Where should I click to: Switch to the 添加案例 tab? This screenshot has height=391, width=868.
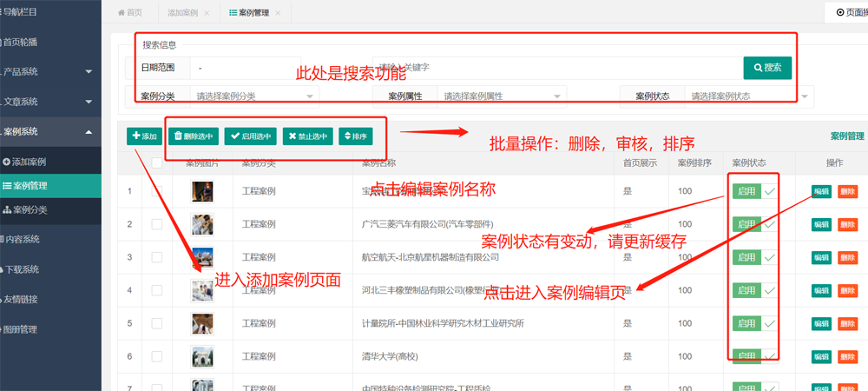182,13
